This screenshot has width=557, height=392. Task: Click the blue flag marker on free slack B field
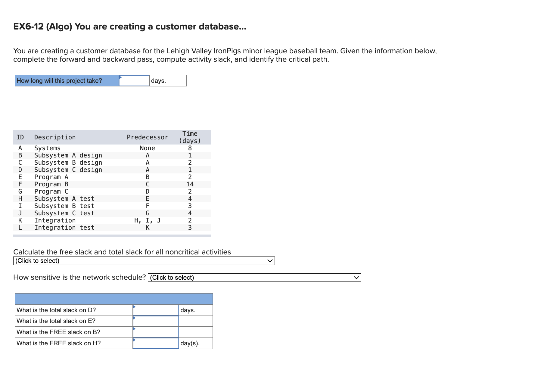coord(135,329)
